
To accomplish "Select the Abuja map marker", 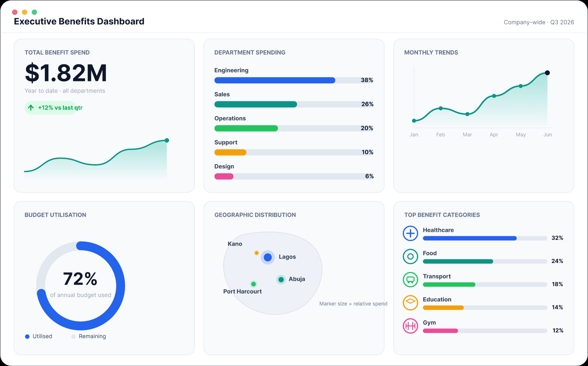I will pyautogui.click(x=281, y=279).
